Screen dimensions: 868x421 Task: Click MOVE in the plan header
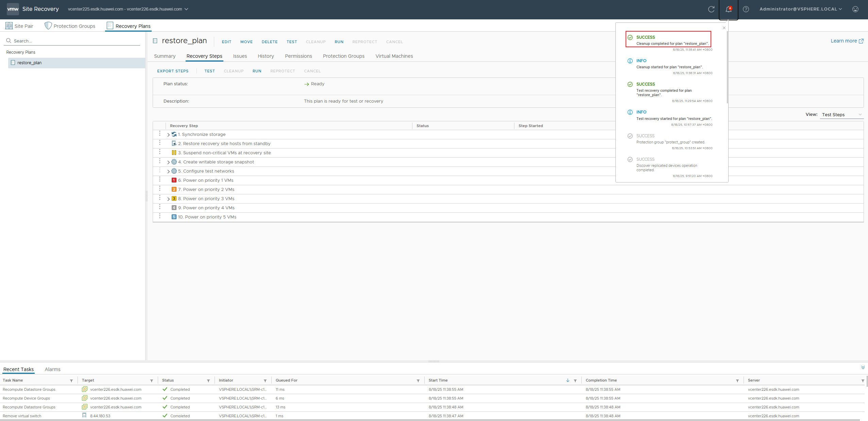pyautogui.click(x=246, y=42)
